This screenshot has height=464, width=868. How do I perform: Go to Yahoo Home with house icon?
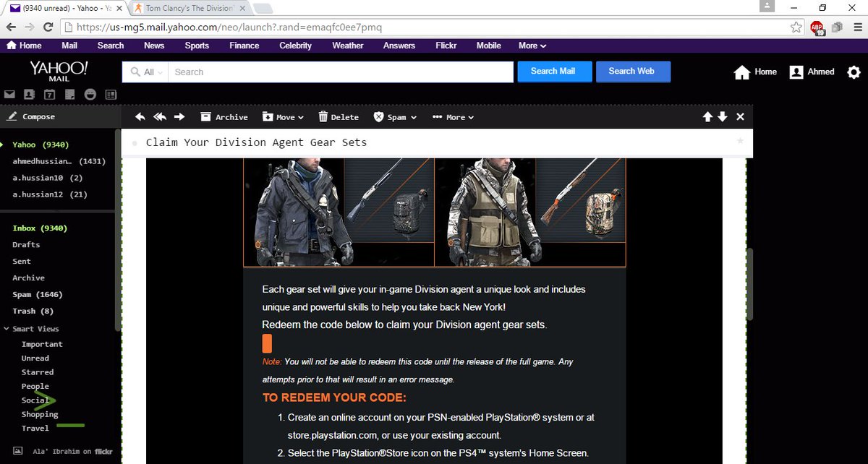point(755,72)
